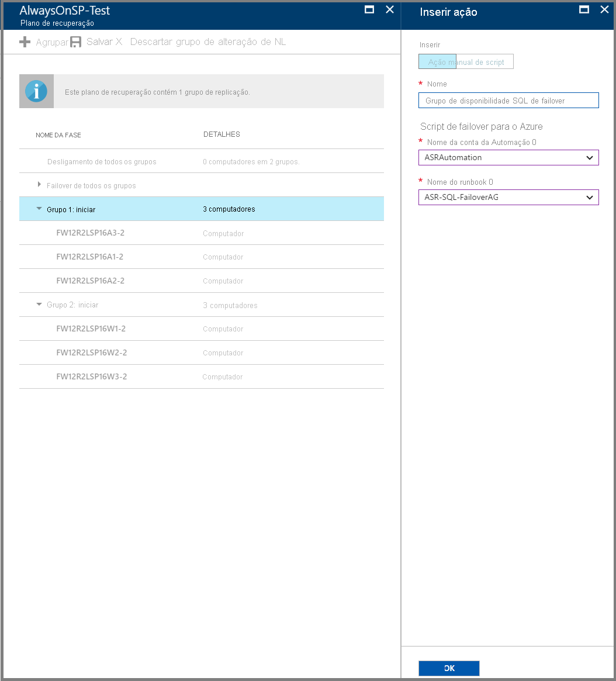This screenshot has height=681, width=616.
Task: Collapse Grupo 2: iniciar
Action: tap(39, 305)
